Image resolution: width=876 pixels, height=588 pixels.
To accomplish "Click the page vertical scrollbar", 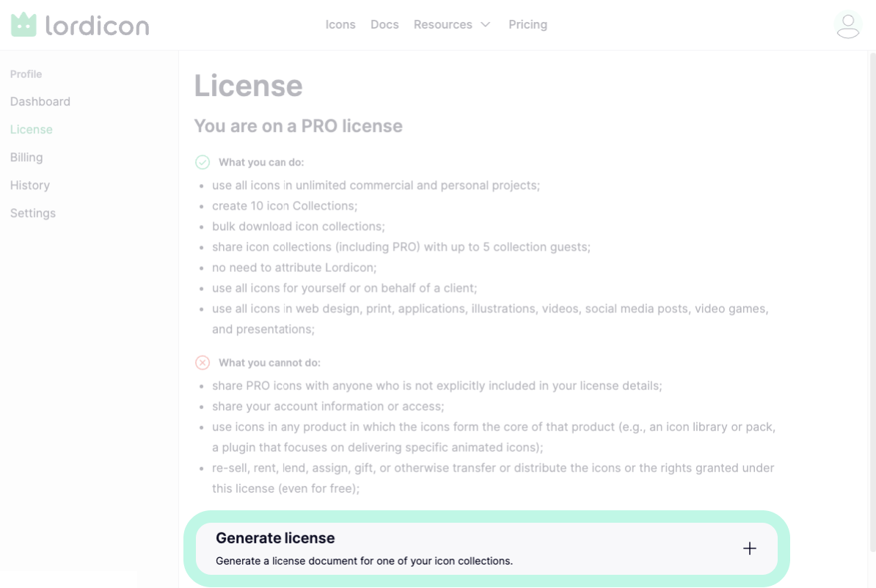I will pos(872,301).
